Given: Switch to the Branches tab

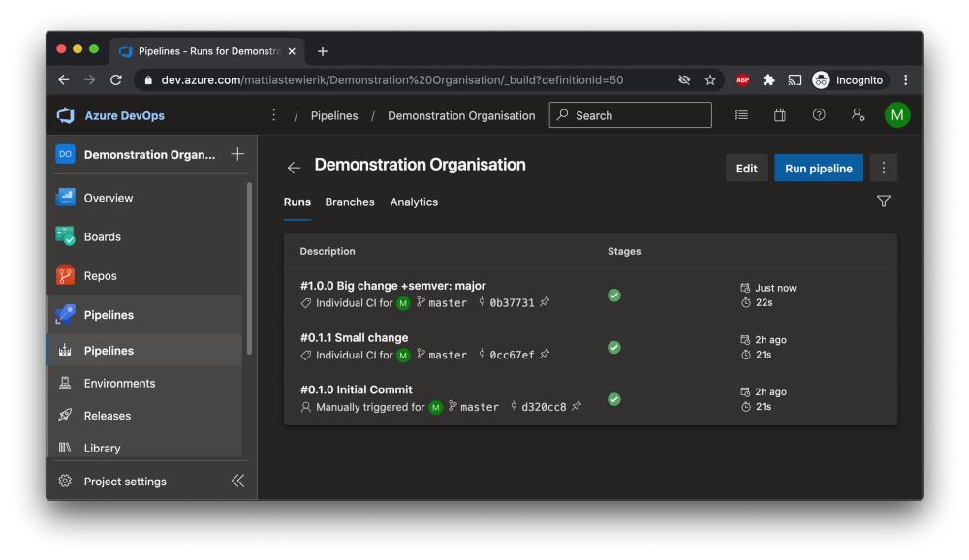Looking at the screenshot, I should click(350, 202).
